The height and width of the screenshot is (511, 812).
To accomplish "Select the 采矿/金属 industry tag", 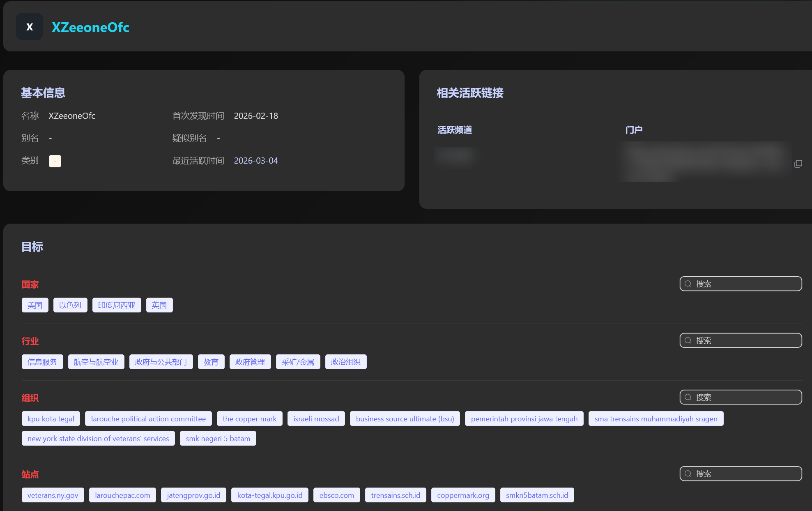I will click(x=298, y=362).
